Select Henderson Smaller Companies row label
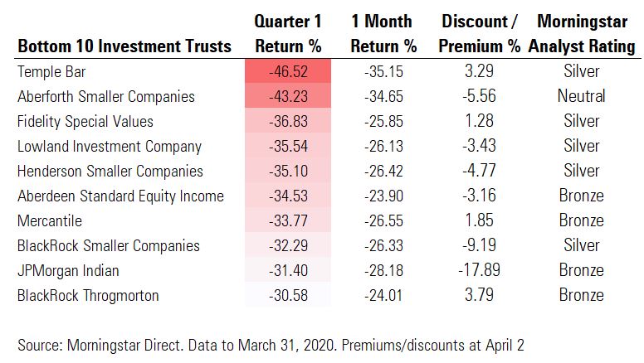The height and width of the screenshot is (363, 644). tap(110, 171)
